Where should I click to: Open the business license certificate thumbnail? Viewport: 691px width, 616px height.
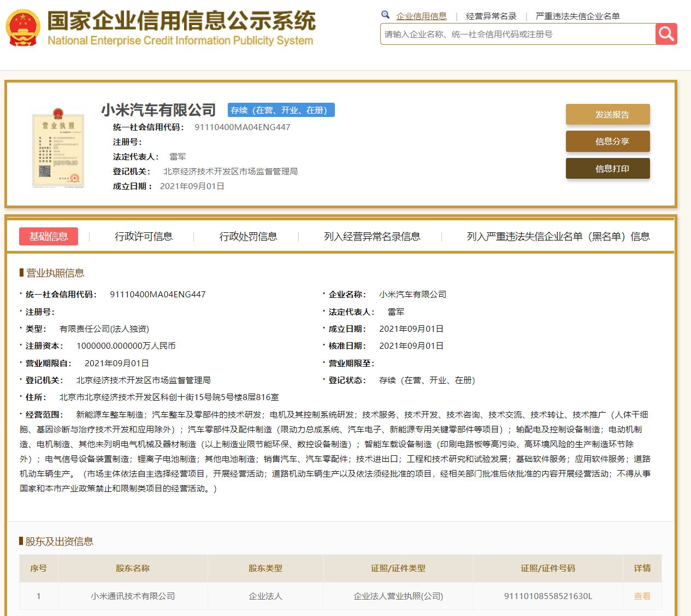point(58,149)
